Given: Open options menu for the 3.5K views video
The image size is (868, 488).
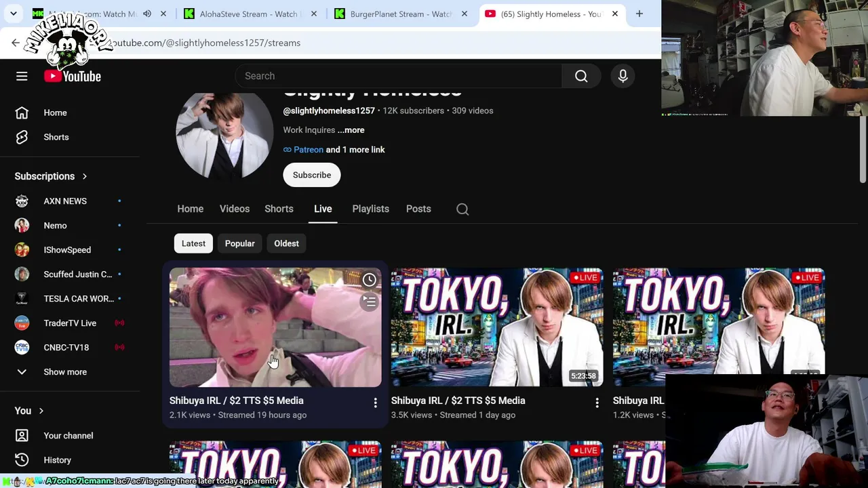Looking at the screenshot, I should pos(597,403).
